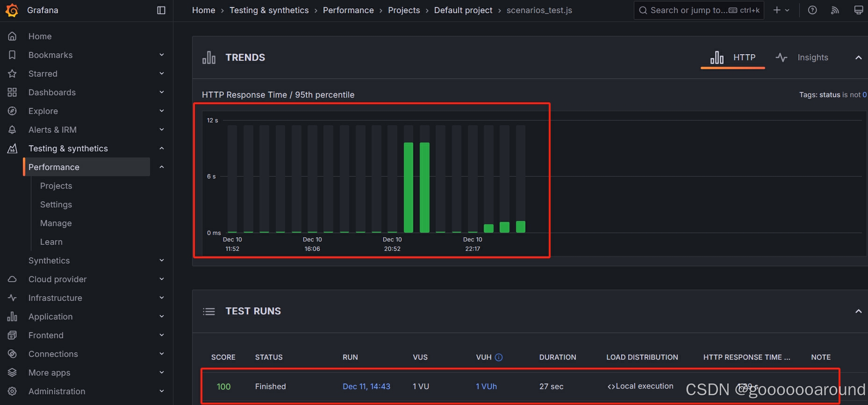The height and width of the screenshot is (405, 868).
Task: Switch to the Insights tab
Action: tap(802, 57)
